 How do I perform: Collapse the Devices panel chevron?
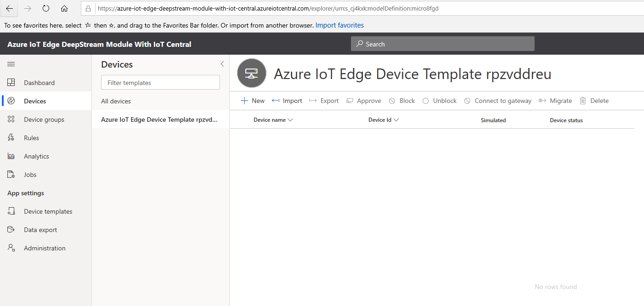click(x=222, y=64)
